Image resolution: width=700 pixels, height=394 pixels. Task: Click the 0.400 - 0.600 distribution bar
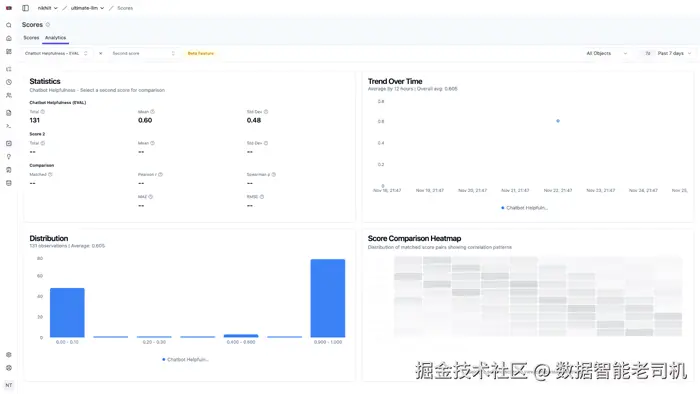(x=241, y=336)
